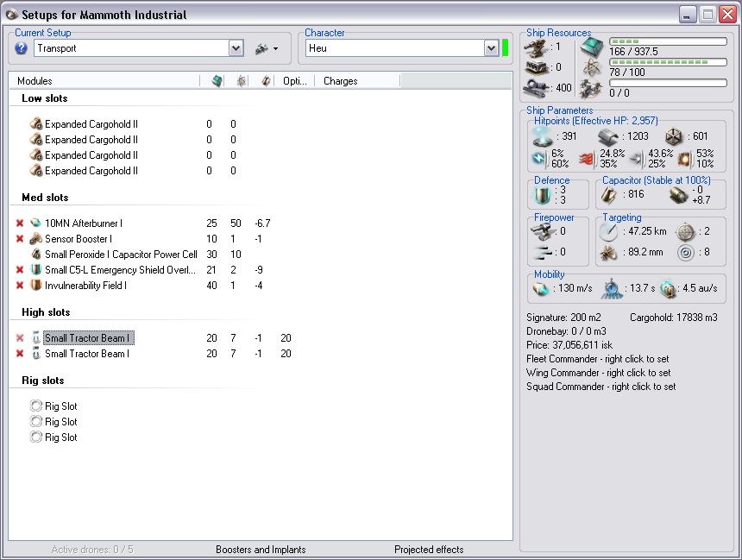Click the CPU resource icon beside 166 / 937.5
742x560 pixels.
click(592, 47)
